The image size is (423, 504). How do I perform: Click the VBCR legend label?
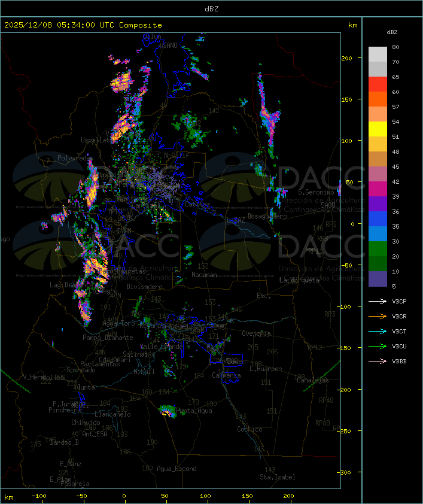pos(399,317)
